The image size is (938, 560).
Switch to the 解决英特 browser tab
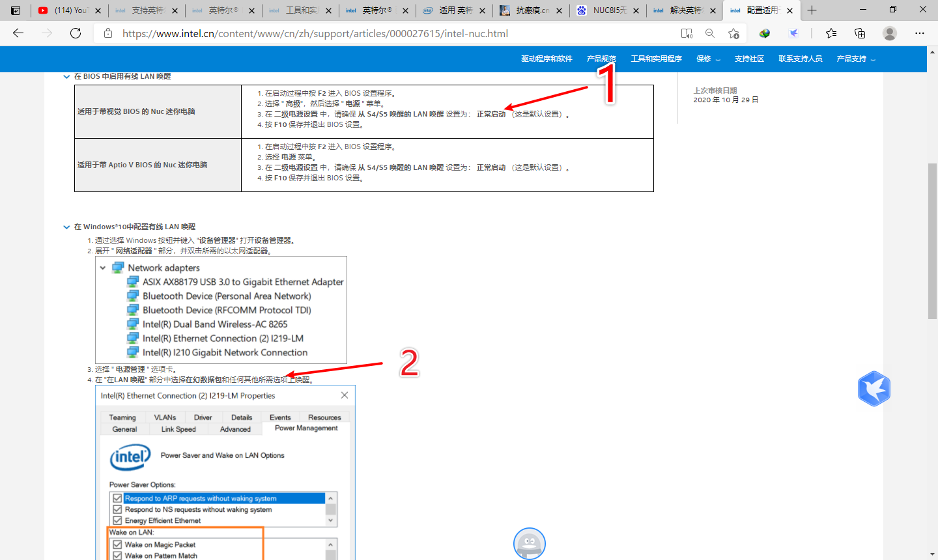685,10
